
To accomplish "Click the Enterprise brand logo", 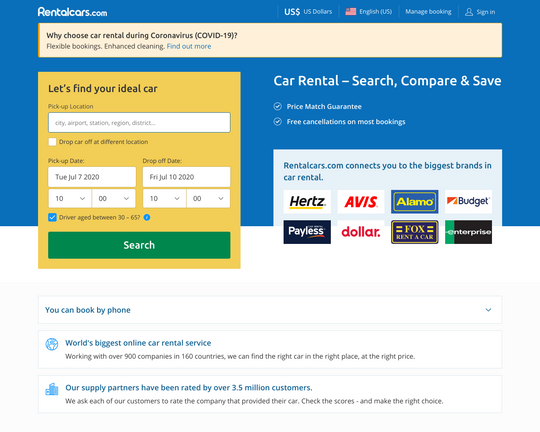I will point(468,232).
